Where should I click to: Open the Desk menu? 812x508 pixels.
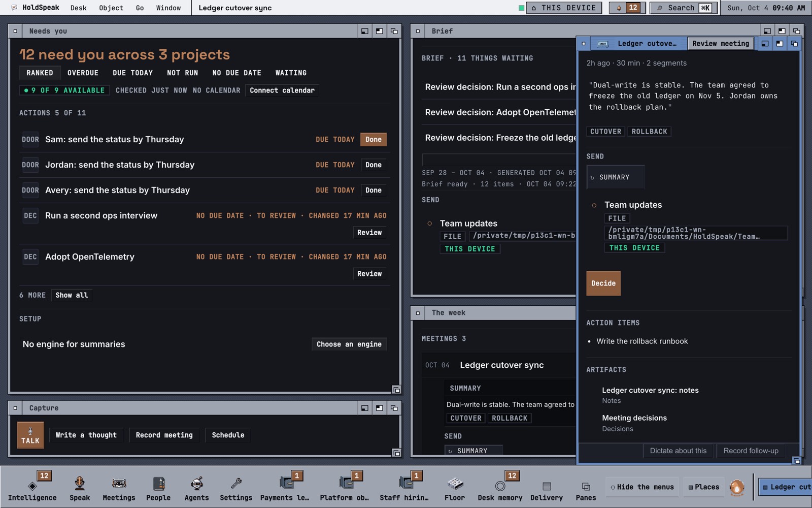pos(79,8)
